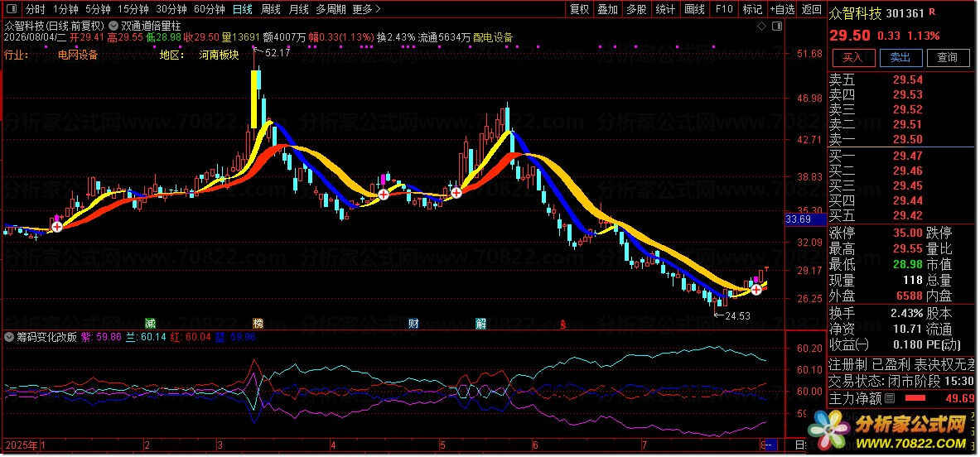Image resolution: width=980 pixels, height=457 pixels.
Task: Click the circled-plus signal in August
Action: point(756,289)
